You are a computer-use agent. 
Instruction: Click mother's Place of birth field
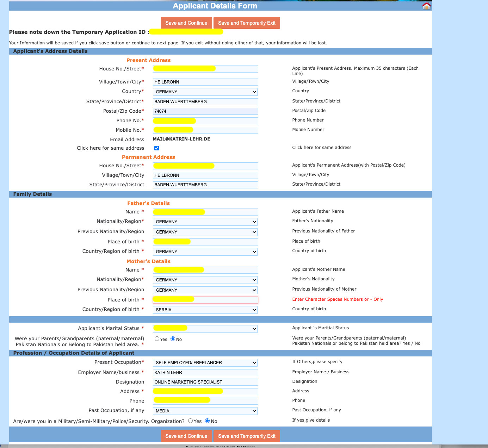tap(226, 300)
